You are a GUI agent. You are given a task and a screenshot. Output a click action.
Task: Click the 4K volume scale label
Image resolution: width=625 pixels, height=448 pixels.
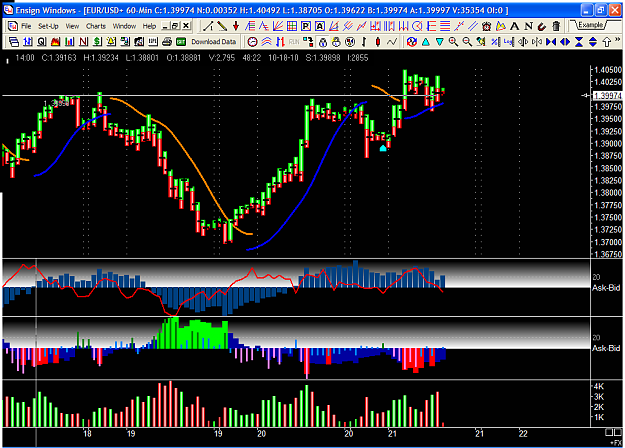point(599,386)
